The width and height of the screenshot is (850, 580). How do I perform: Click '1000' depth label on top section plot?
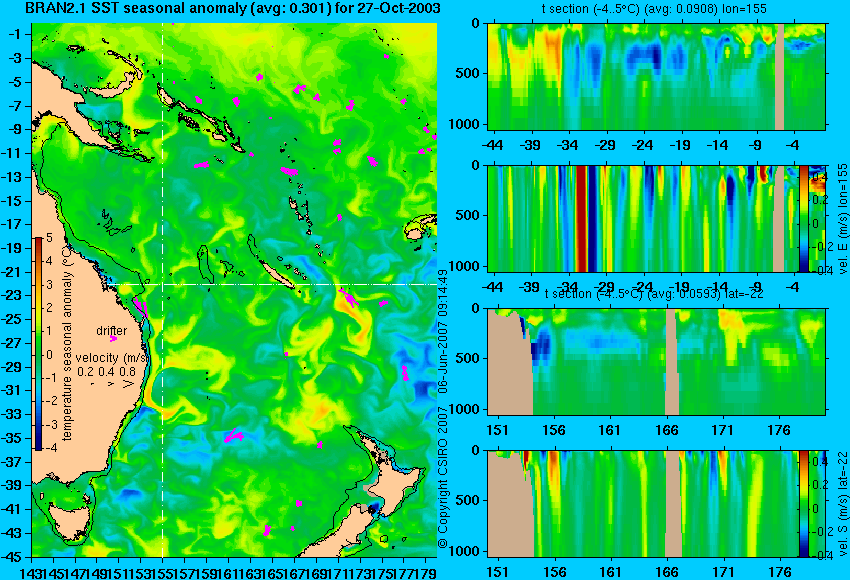coord(464,124)
